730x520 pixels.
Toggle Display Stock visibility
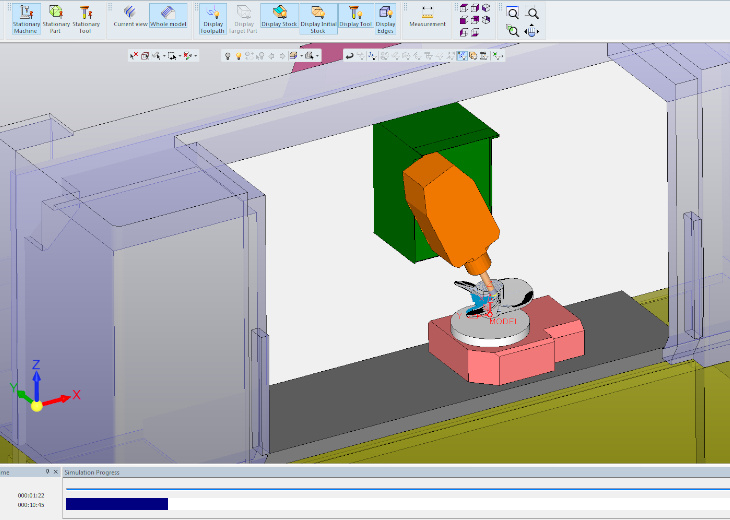(280, 19)
